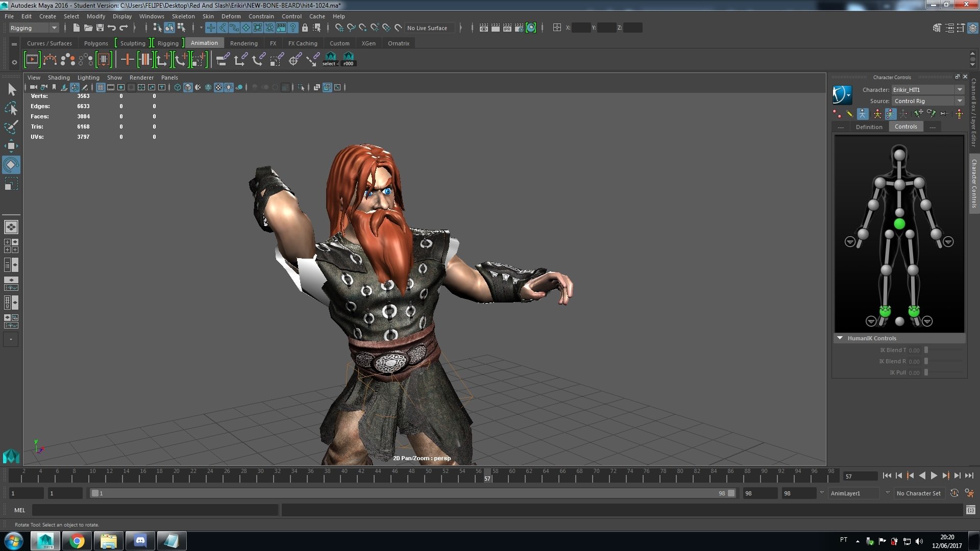The image size is (980, 551).
Task: Open the Deform menu
Action: (x=231, y=16)
